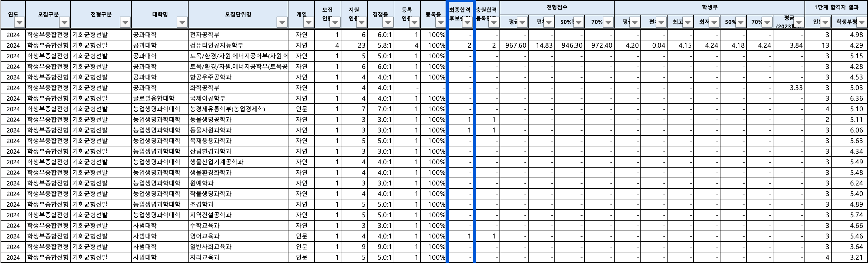Select the 원예학과 cell
The height and width of the screenshot is (263, 868).
238,183
